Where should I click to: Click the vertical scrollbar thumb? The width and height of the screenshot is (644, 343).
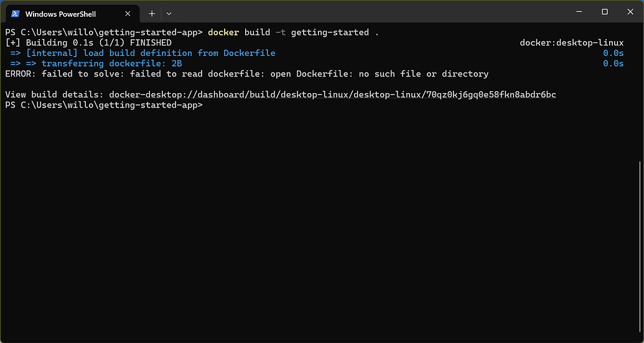(x=640, y=249)
